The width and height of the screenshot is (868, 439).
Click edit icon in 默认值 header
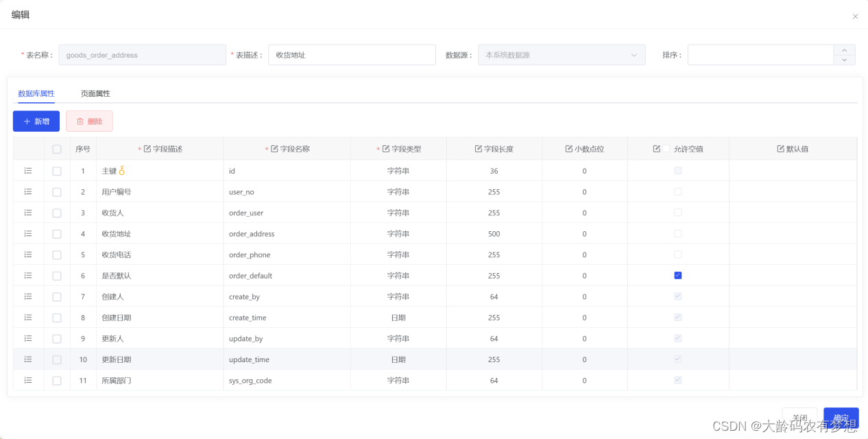780,148
